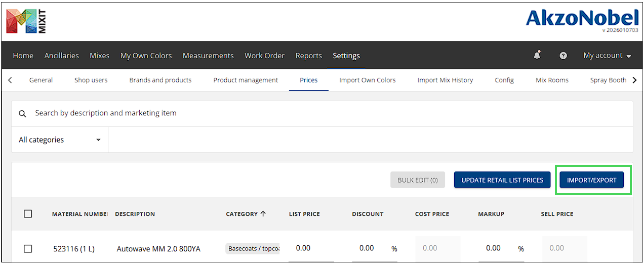Click the Autowave MM 2.0 800YA description

coord(158,249)
